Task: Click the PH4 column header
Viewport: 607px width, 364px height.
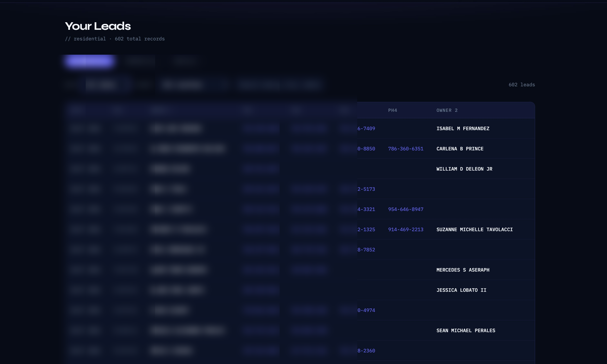Action: click(392, 110)
